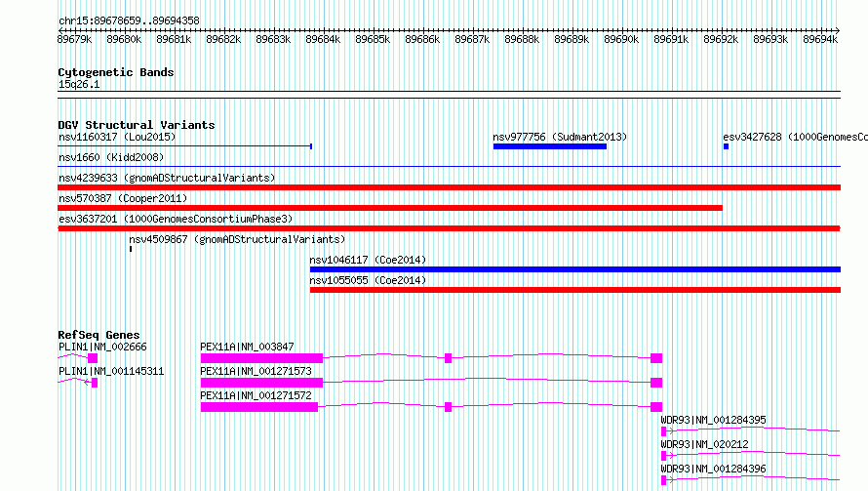Viewport: 868px width, 491px height.
Task: Open gene PLIN1|NM_002666 label
Action: [x=103, y=347]
